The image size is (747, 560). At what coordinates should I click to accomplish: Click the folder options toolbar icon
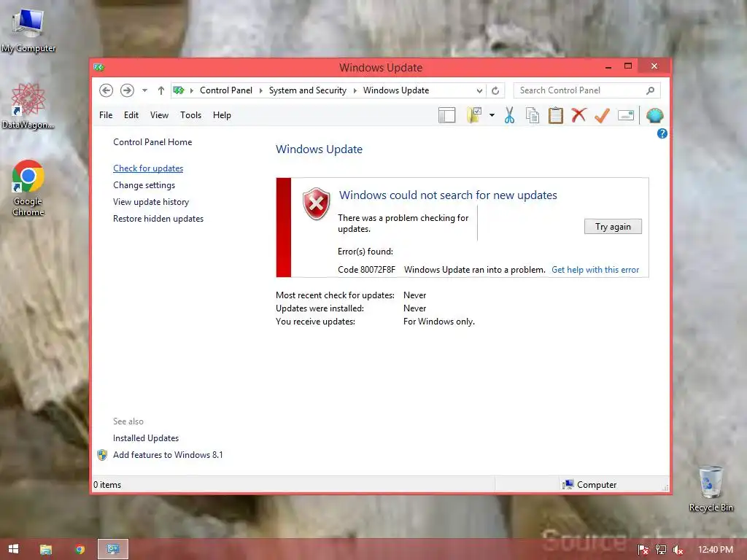coord(474,115)
